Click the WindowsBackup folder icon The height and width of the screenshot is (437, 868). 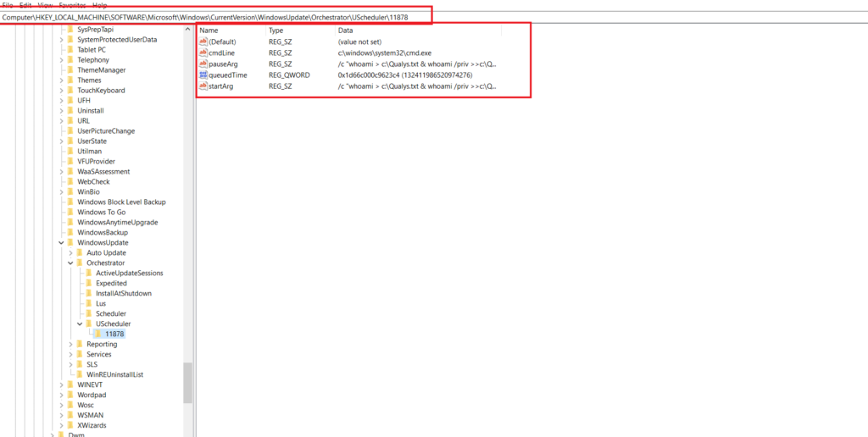(70, 232)
